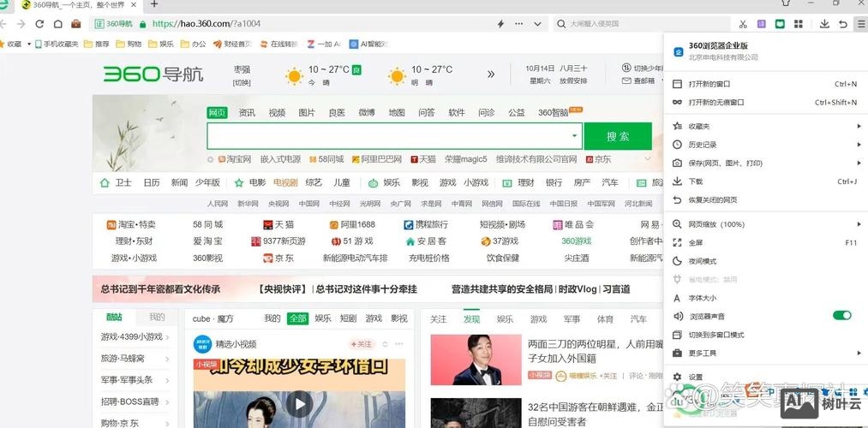Click the refresh page icon
This screenshot has height=428, width=868.
39,24
